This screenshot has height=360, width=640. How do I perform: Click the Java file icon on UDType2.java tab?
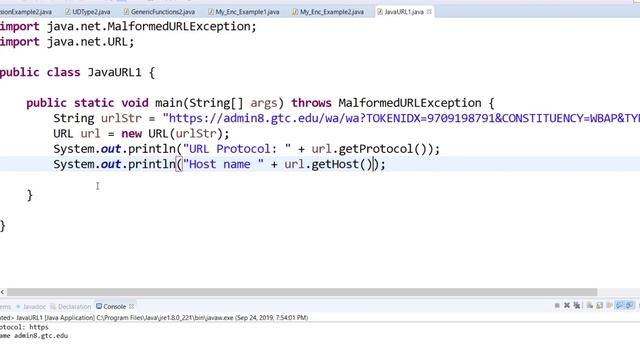(x=68, y=12)
